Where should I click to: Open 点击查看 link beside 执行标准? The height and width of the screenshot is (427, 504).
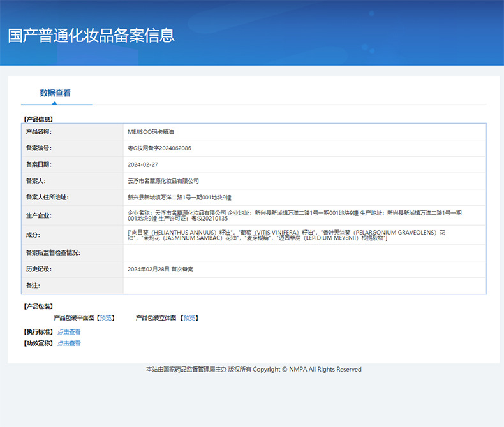69,332
